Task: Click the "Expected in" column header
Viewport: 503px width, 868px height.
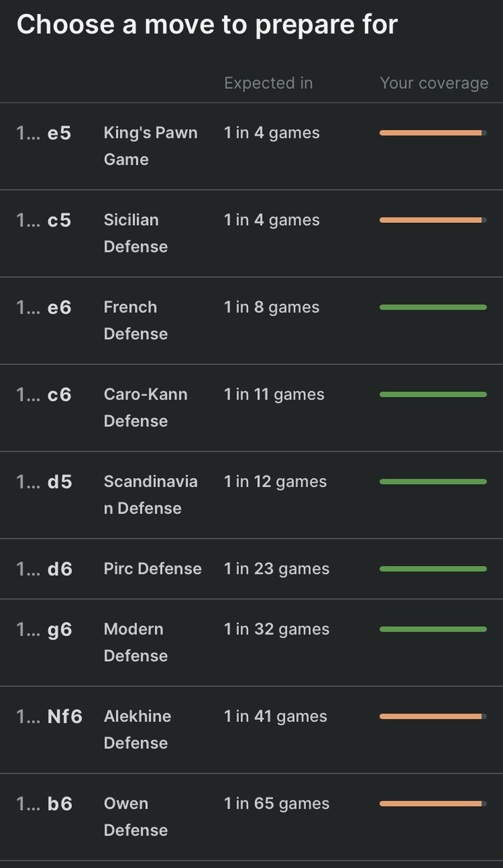Action: pyautogui.click(x=268, y=83)
